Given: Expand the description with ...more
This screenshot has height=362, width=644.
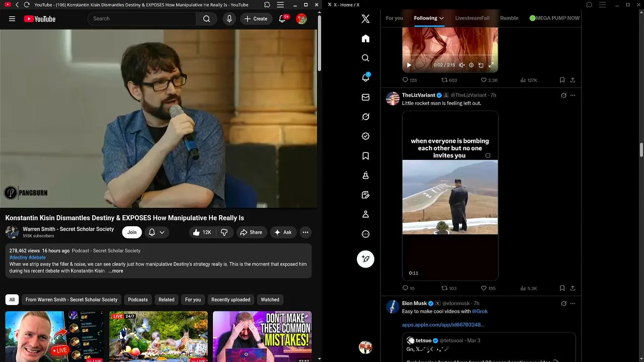Looking at the screenshot, I should [x=116, y=271].
